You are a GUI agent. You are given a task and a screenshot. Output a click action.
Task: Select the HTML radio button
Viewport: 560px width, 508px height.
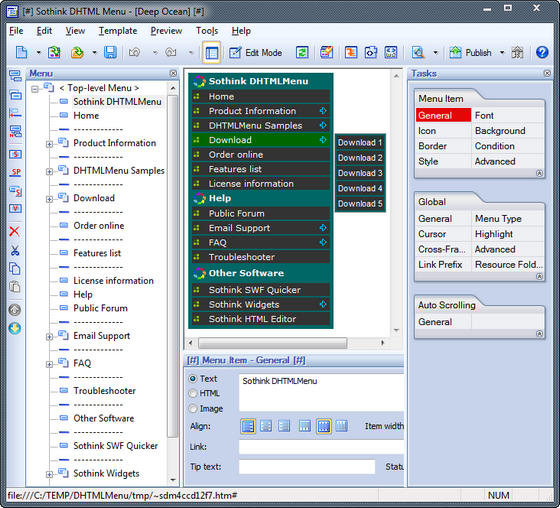point(193,393)
